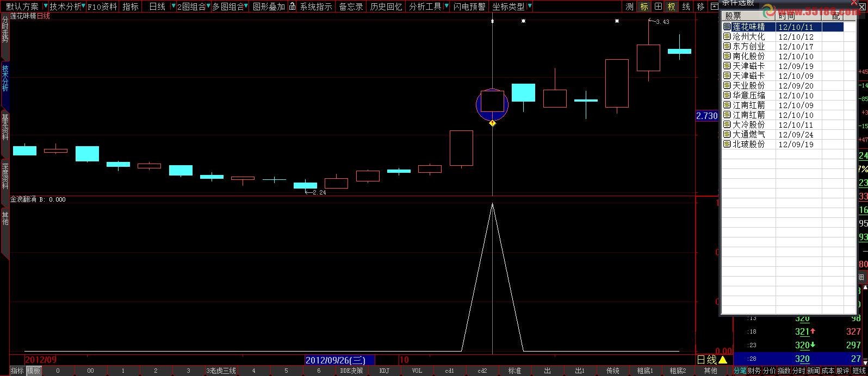Select the 传统 template tab
The image size is (868, 376).
612,371
